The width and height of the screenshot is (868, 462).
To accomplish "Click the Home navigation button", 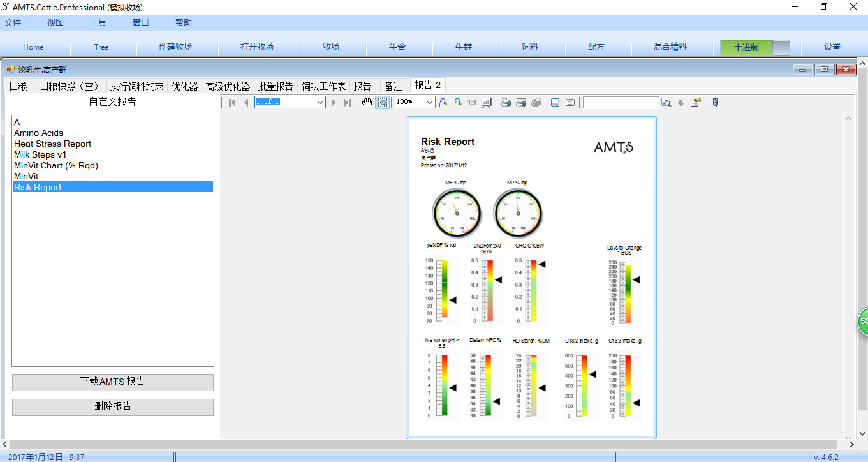I will pyautogui.click(x=34, y=47).
